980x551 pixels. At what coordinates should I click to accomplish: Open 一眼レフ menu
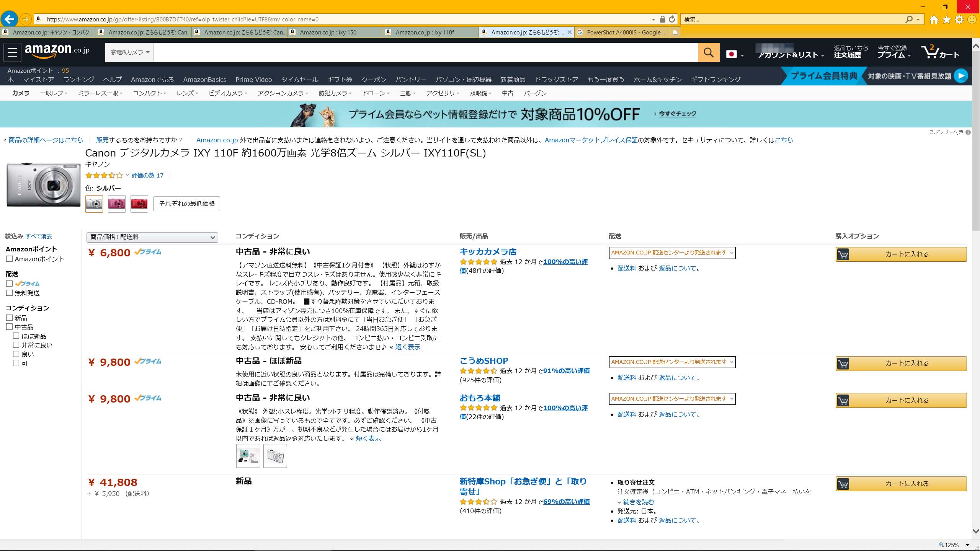coord(54,93)
